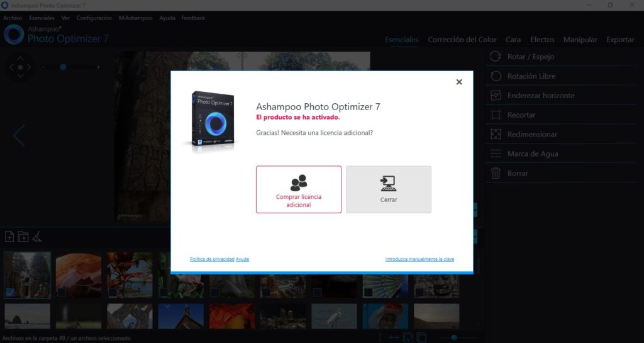Switch to the Exportar tab

pos(620,40)
